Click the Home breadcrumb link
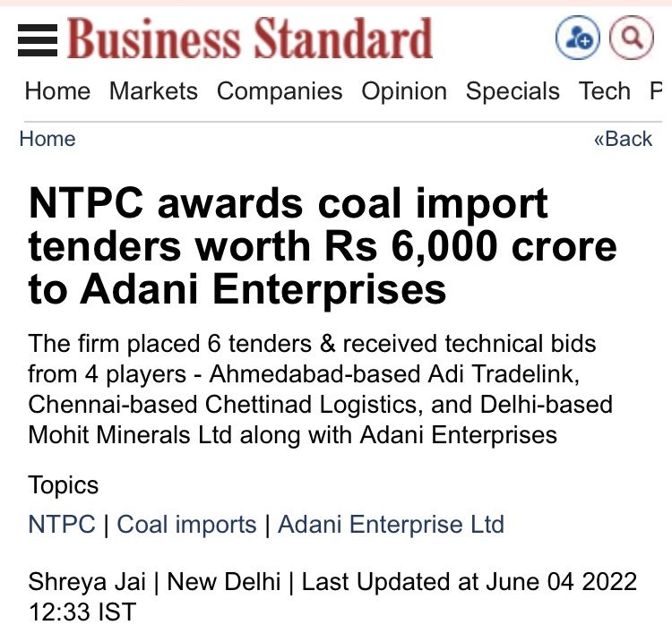The width and height of the screenshot is (672, 642). tap(47, 139)
